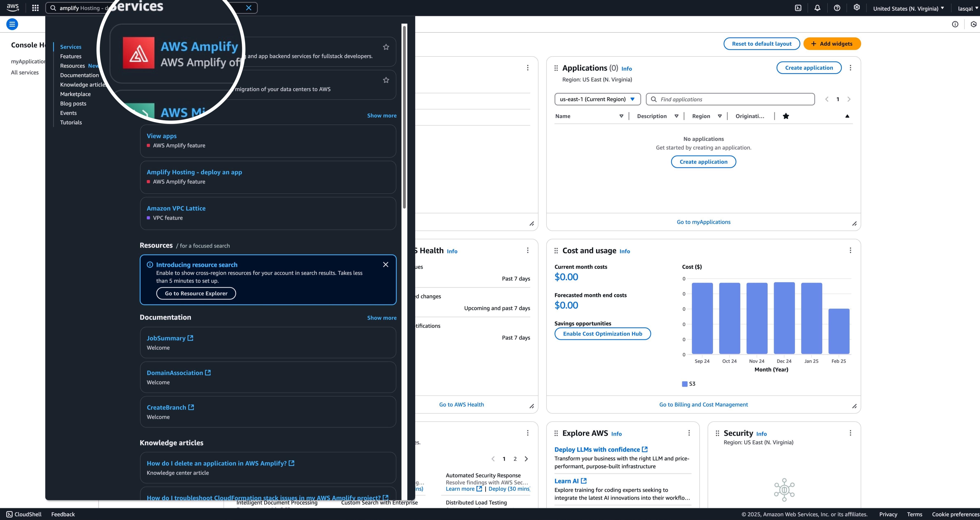Sort Applications table by the favorites star column
This screenshot has height=520, width=980.
[x=786, y=116]
